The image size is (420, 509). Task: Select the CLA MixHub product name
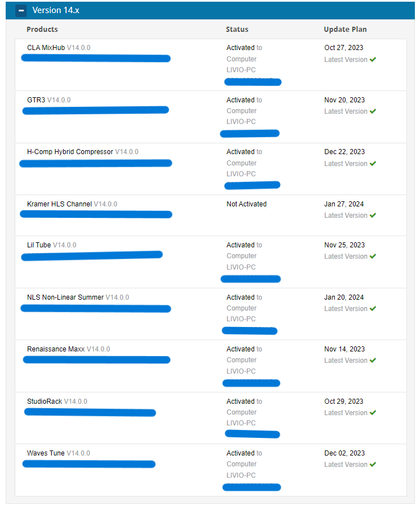[46, 48]
